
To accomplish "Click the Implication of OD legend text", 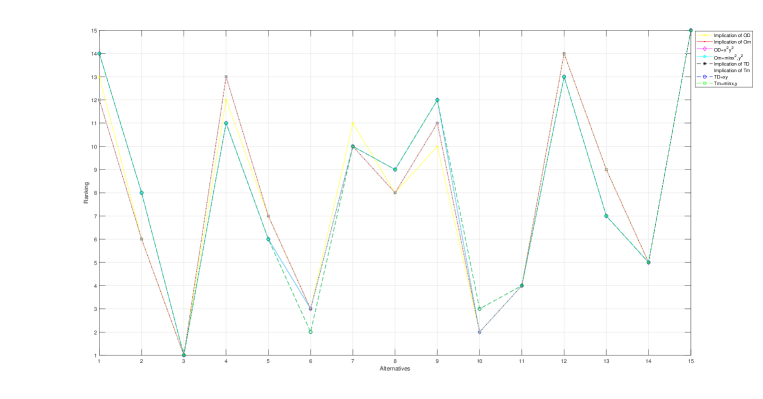I will (x=731, y=36).
